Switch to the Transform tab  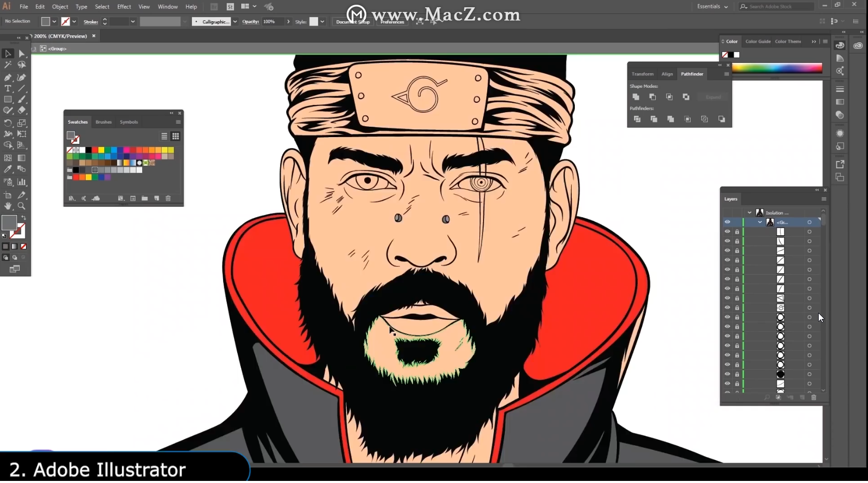click(643, 74)
